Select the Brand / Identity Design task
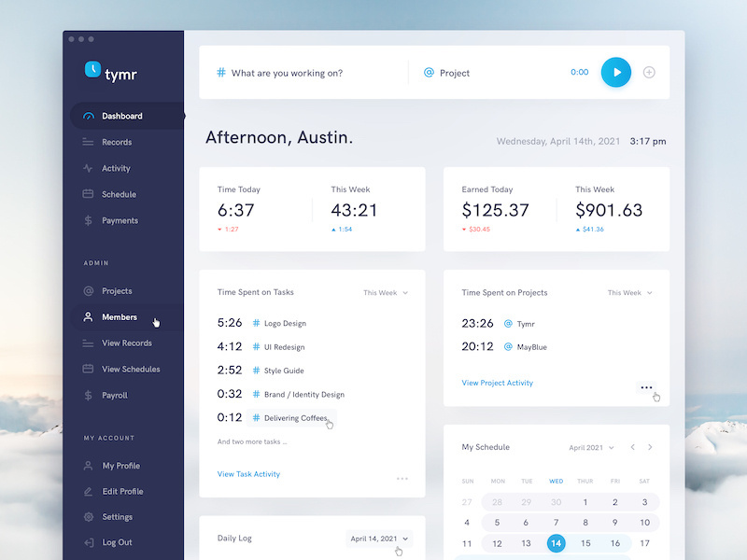The height and width of the screenshot is (560, 747). coord(304,394)
